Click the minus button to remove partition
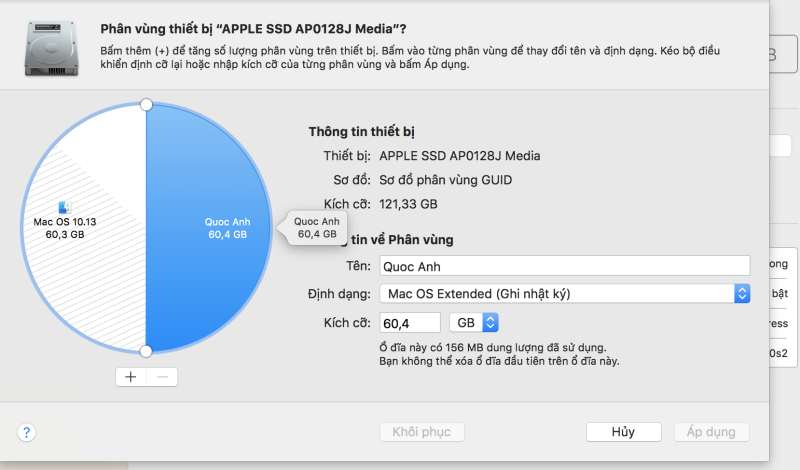This screenshot has width=800, height=470. point(162,377)
